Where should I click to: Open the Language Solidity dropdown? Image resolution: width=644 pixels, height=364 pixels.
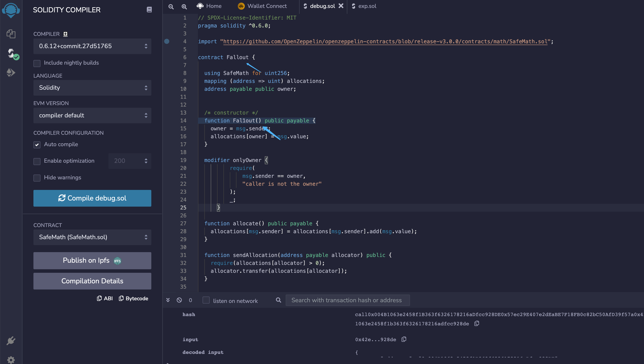tap(92, 88)
